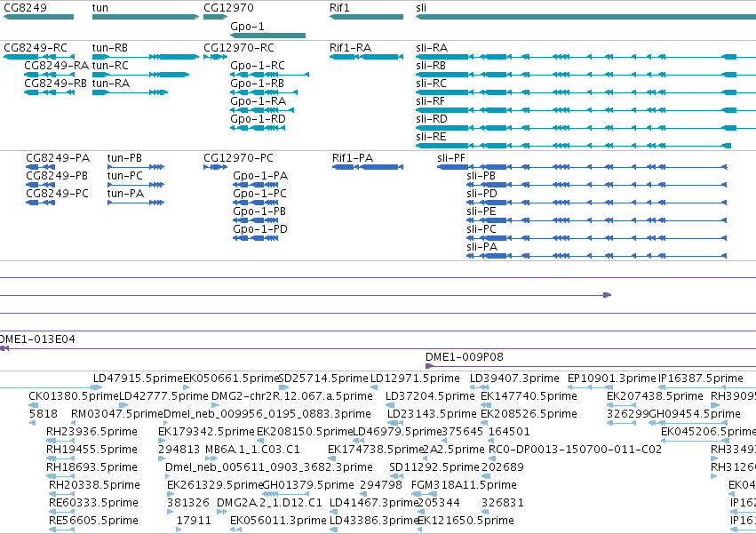This screenshot has width=756, height=534.
Task: Select the tun-PA protein feature
Action: (136, 203)
